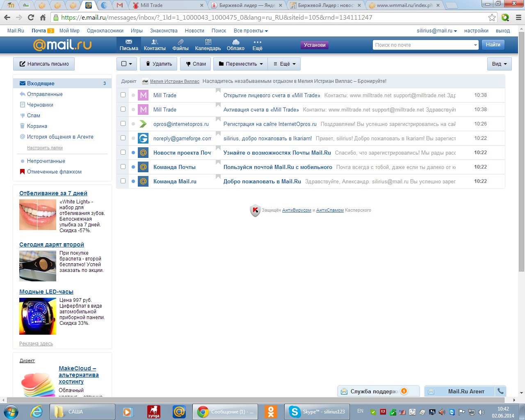Tick checkbox for Команда Почты email

tap(123, 167)
